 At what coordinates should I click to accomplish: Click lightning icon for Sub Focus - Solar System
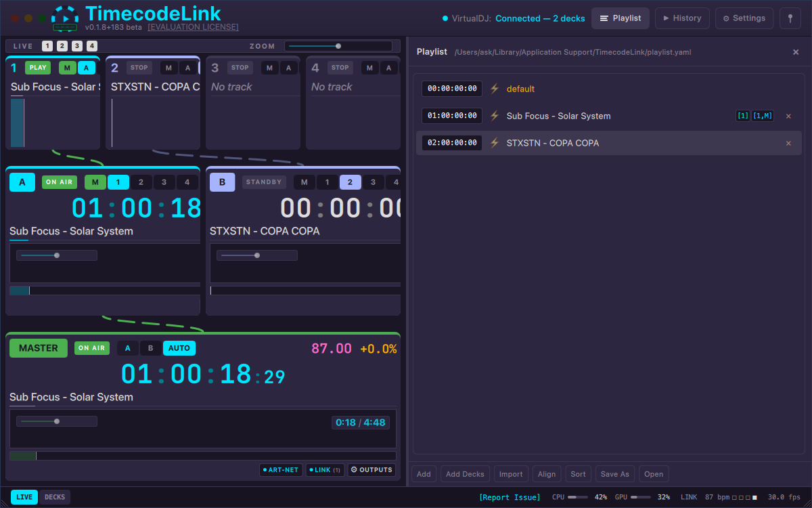[494, 116]
